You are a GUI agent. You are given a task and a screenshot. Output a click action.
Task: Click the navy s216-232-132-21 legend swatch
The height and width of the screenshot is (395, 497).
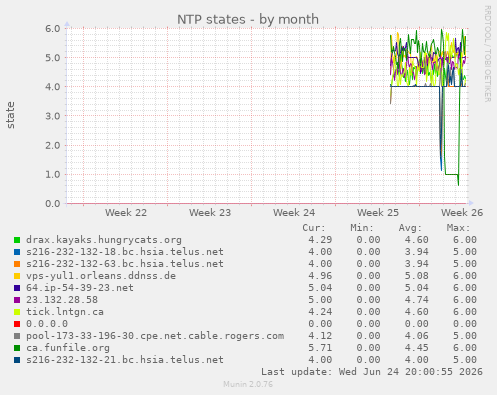click(x=17, y=360)
